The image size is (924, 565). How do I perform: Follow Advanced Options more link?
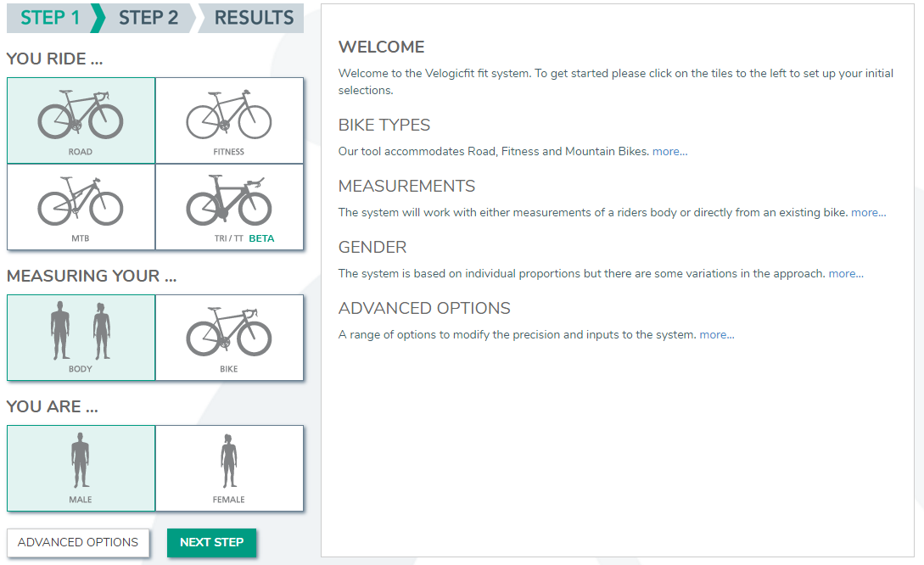(x=717, y=334)
